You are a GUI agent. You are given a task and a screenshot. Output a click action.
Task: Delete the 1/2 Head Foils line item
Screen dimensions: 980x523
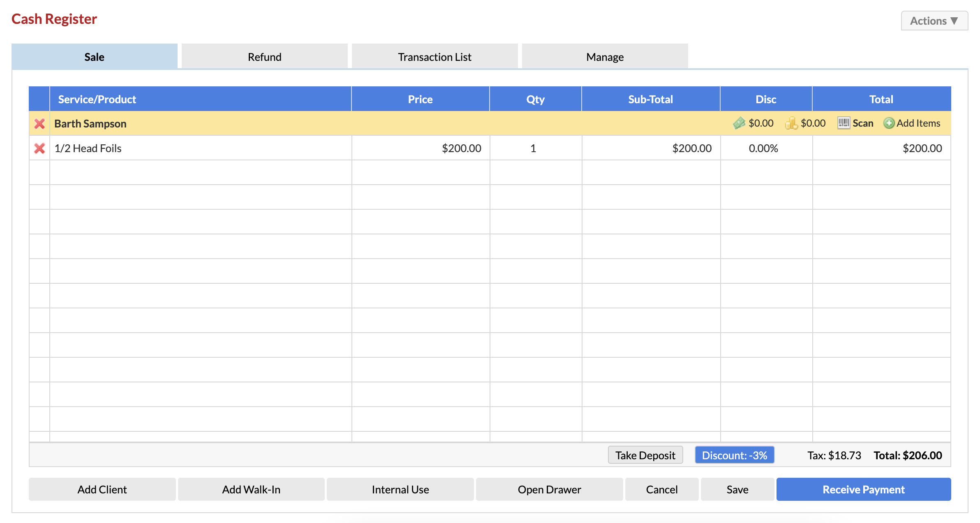(x=39, y=148)
